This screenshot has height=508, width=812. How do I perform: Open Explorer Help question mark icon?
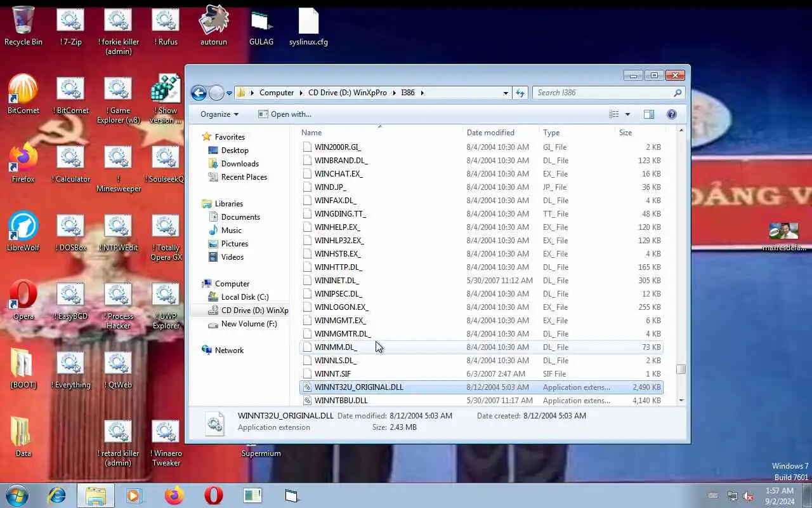[x=672, y=114]
